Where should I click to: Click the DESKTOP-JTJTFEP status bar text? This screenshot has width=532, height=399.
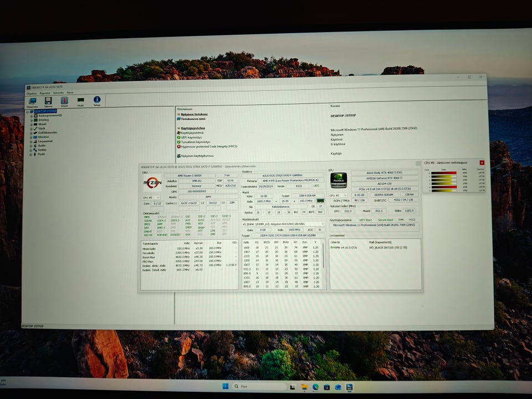click(33, 326)
